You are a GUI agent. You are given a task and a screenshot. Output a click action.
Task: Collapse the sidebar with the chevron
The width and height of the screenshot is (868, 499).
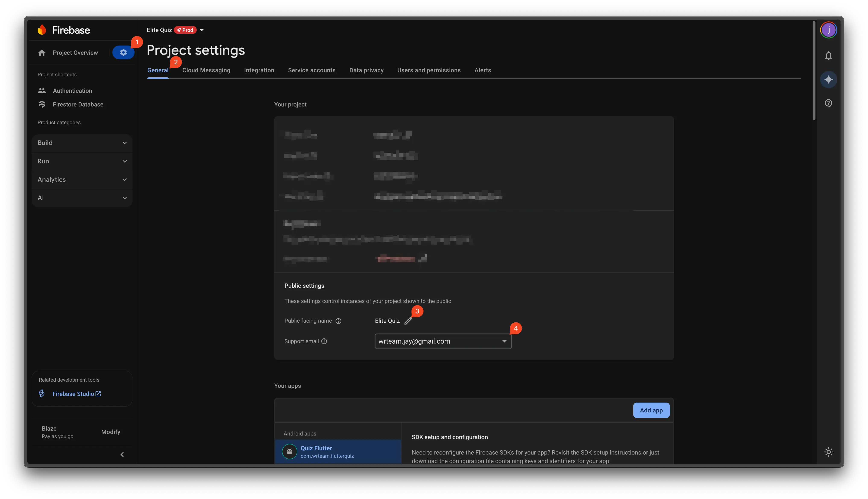click(x=122, y=455)
